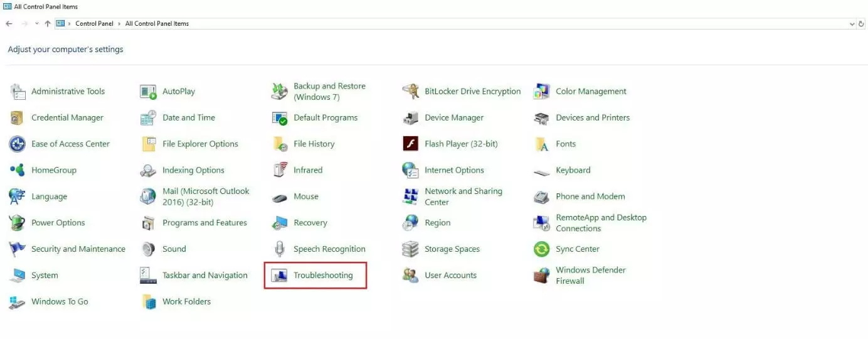Open the Recovery icon
The height and width of the screenshot is (339, 868).
(x=280, y=223)
